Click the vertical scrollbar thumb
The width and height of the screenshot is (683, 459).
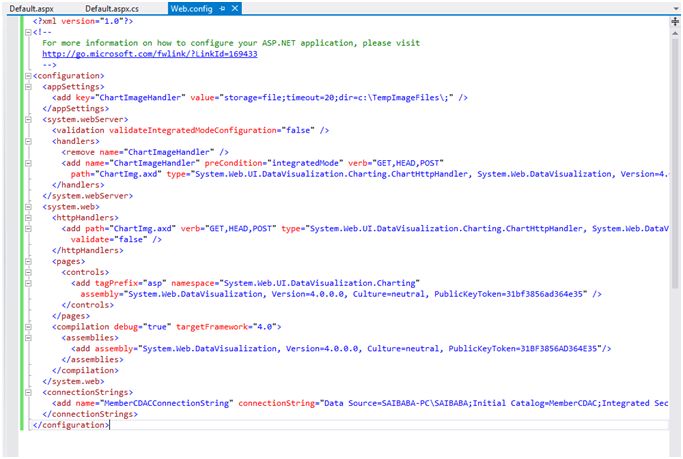tap(675, 163)
